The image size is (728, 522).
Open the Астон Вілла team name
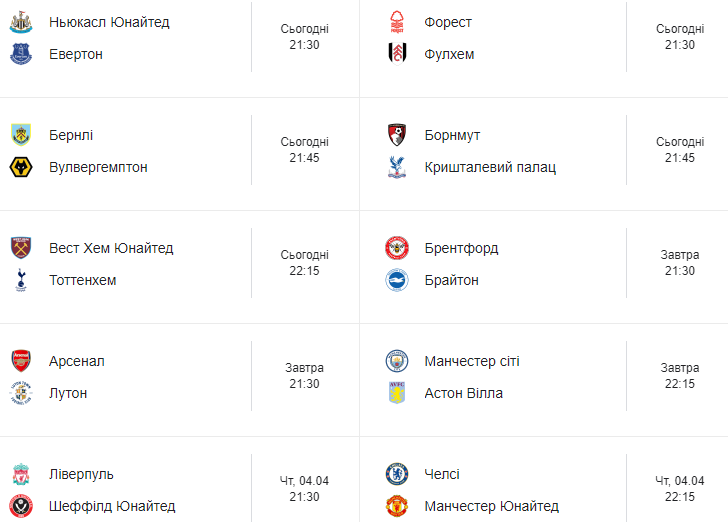[463, 393]
